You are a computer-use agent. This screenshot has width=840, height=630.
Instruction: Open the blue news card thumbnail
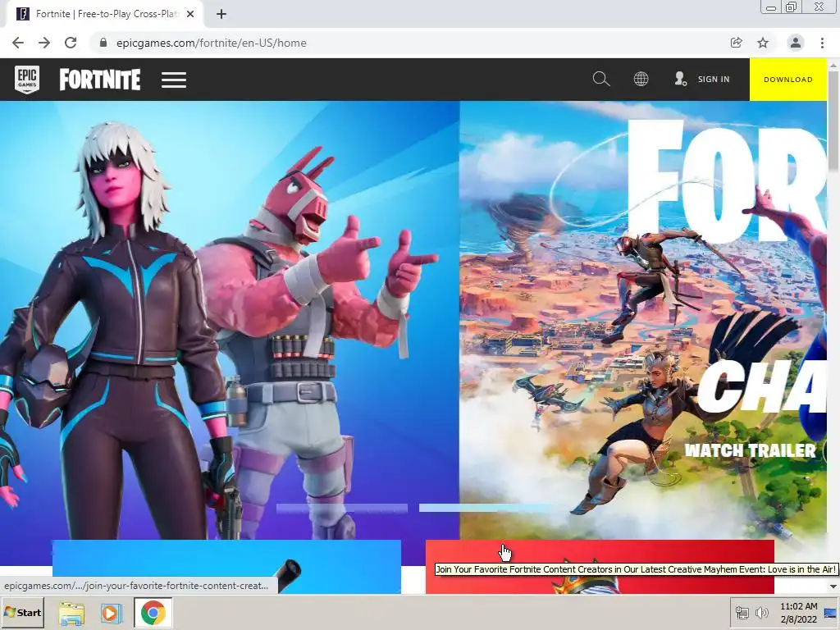226,567
